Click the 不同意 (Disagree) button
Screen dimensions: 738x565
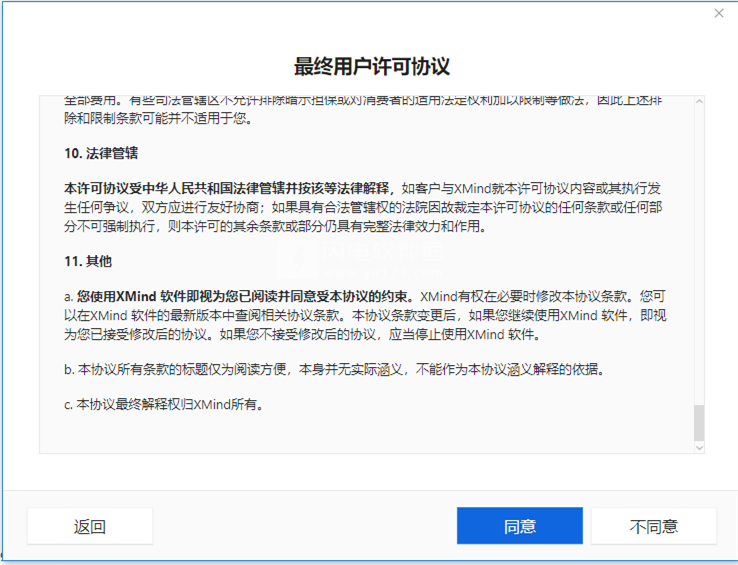point(653,526)
